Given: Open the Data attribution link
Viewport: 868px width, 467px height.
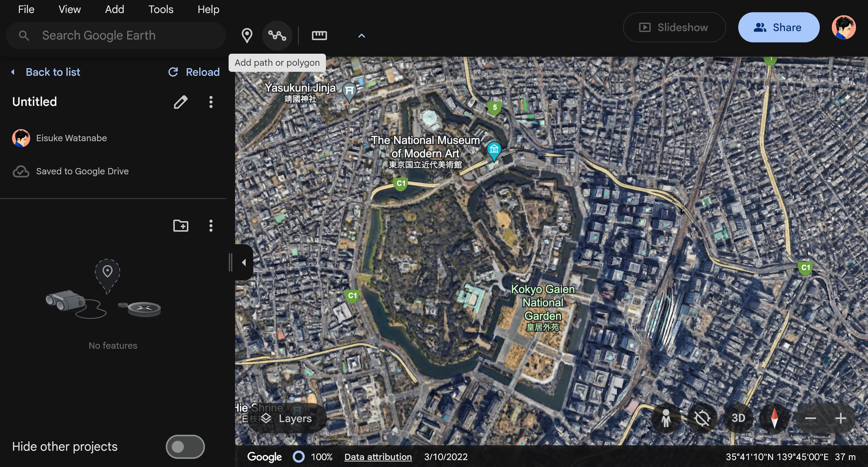Looking at the screenshot, I should point(378,457).
